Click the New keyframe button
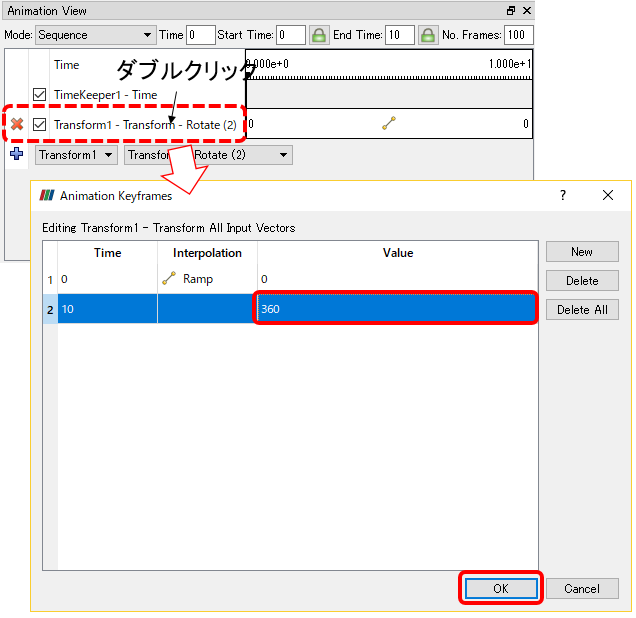Screen dimensions: 636x618 tap(582, 252)
